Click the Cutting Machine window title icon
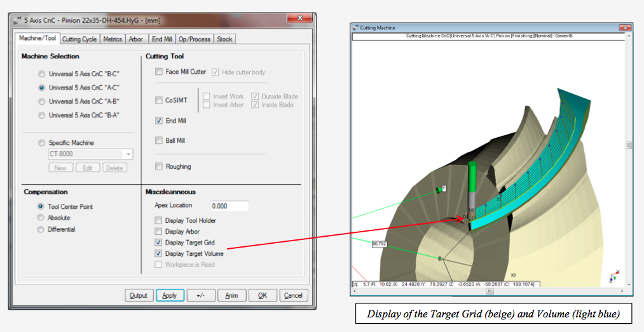644x332 pixels. pyautogui.click(x=355, y=27)
